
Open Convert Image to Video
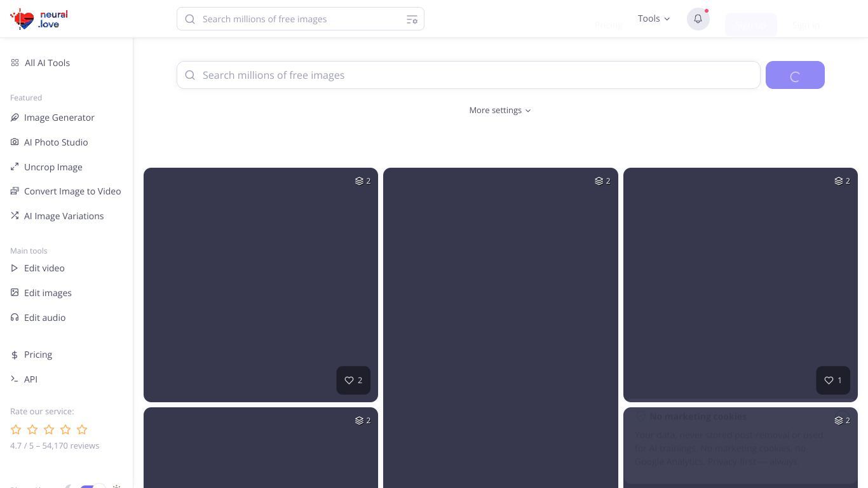click(x=65, y=191)
